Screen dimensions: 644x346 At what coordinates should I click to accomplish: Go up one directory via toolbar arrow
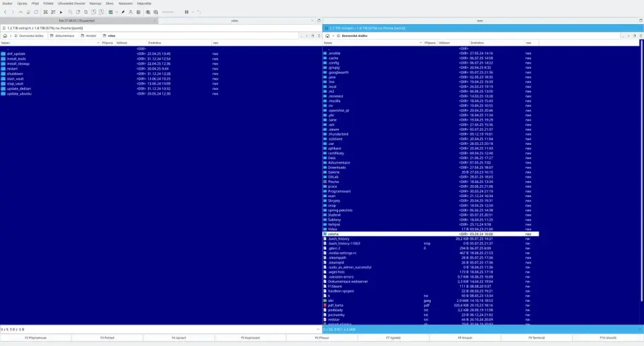point(21,12)
